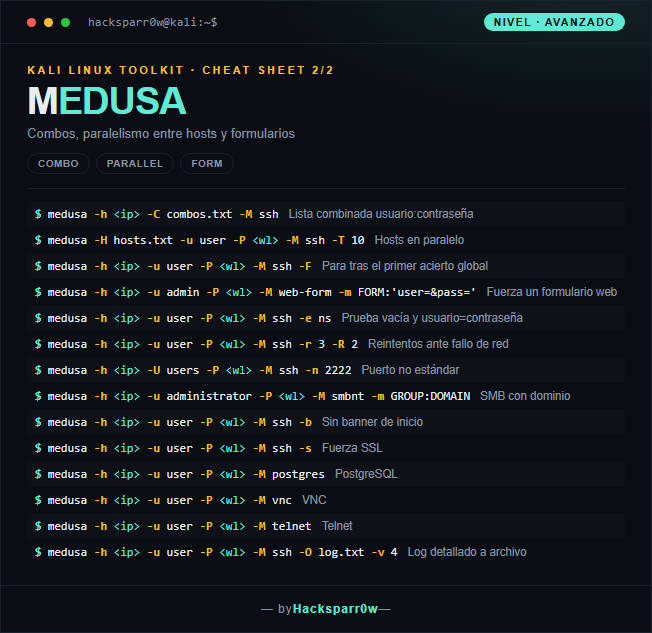The image size is (652, 633).
Task: Click 'Fuerza un formulario web' description
Action: click(552, 292)
